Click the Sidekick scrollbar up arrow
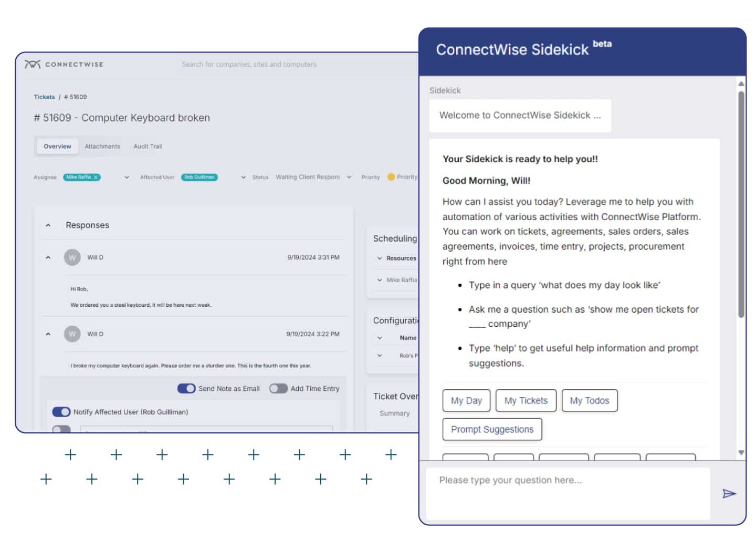 pos(741,84)
